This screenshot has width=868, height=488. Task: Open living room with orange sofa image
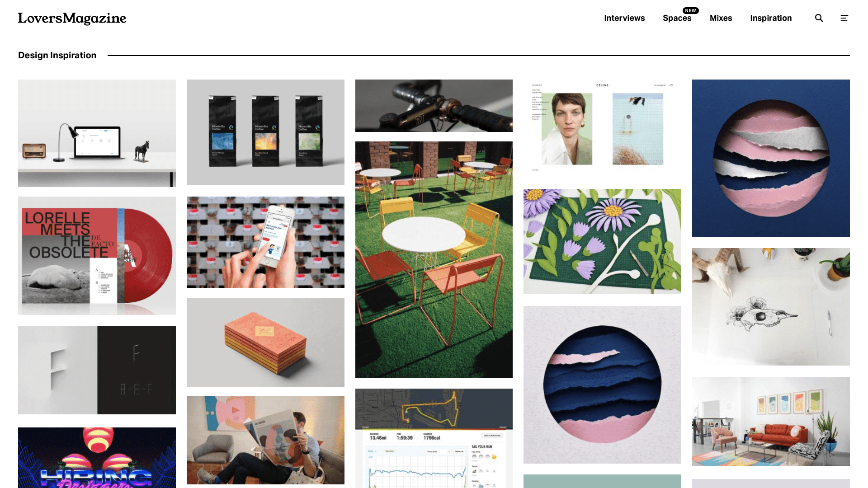click(x=771, y=422)
